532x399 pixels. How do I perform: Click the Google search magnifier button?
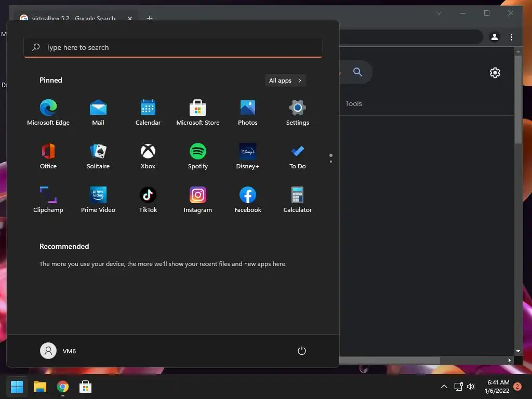[x=357, y=72]
